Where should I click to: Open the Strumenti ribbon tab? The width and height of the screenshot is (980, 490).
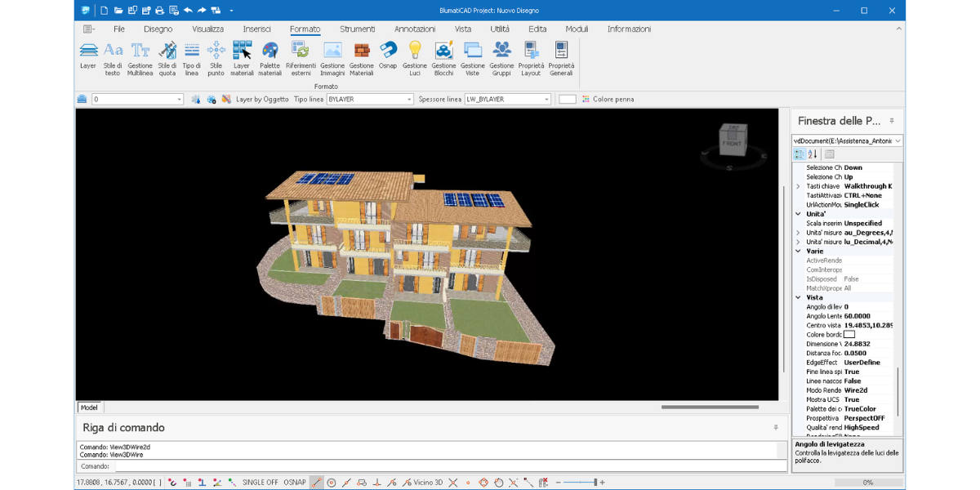coord(357,29)
